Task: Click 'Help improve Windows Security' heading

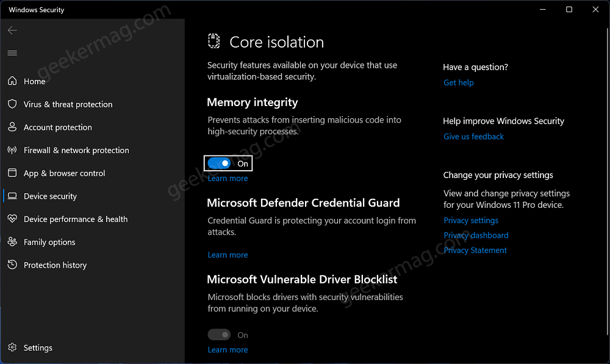Action: pyautogui.click(x=503, y=121)
